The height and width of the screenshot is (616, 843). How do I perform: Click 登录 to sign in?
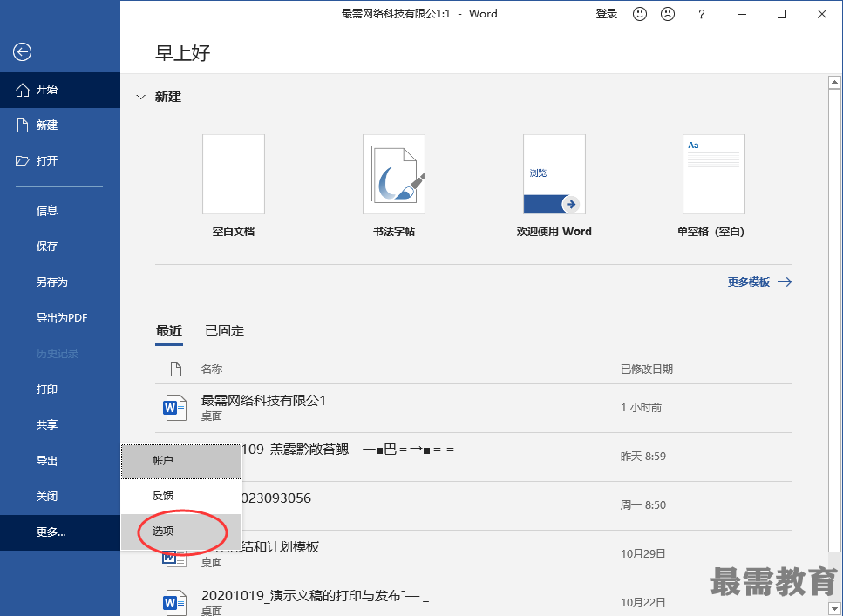607,14
